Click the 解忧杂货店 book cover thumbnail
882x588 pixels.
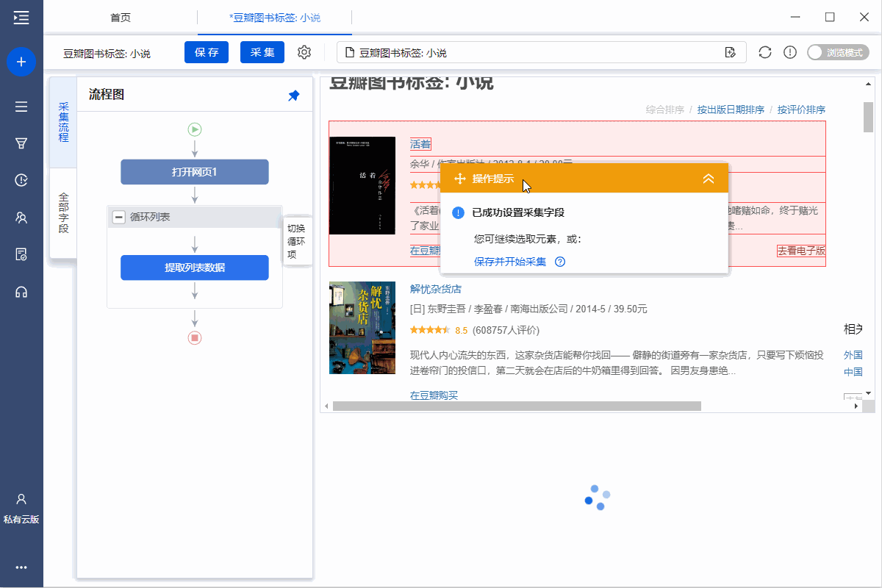click(x=362, y=328)
